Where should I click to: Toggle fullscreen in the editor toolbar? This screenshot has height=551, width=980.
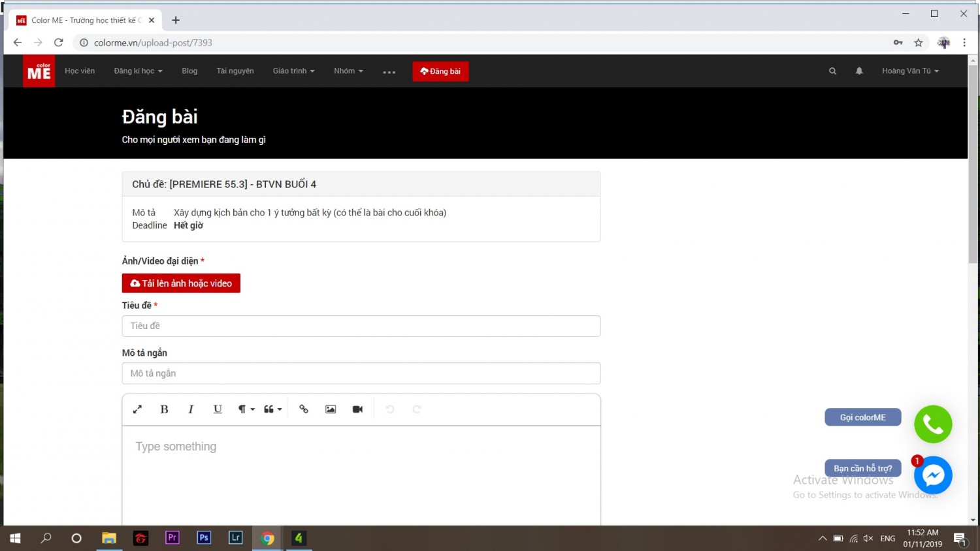pyautogui.click(x=137, y=409)
